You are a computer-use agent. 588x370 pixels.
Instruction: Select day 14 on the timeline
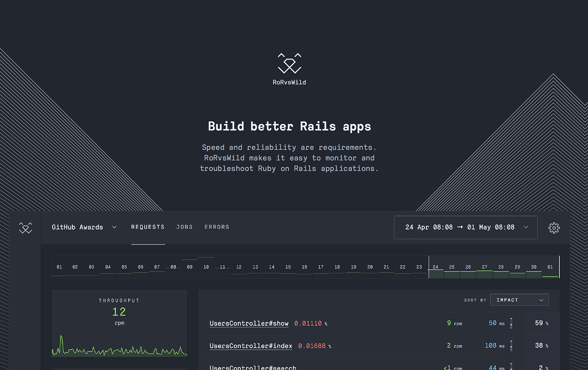tap(272, 267)
